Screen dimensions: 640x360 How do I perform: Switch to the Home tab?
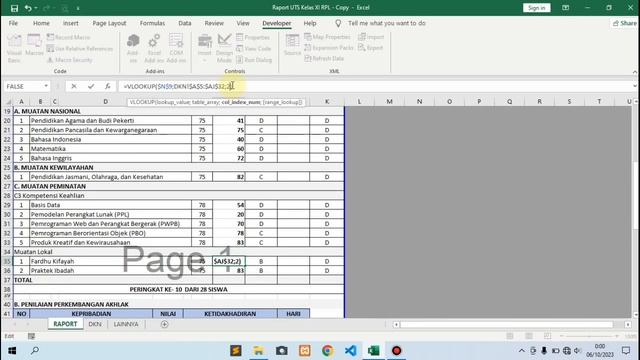(41, 23)
